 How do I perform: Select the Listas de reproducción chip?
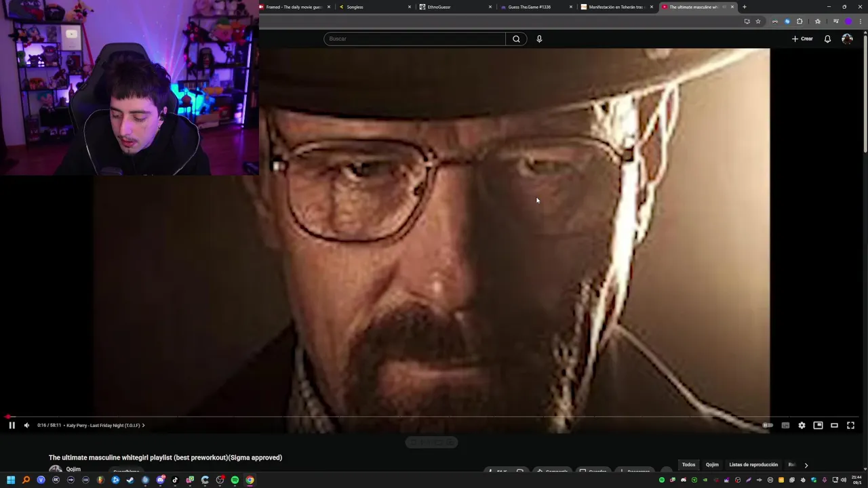pos(753,465)
